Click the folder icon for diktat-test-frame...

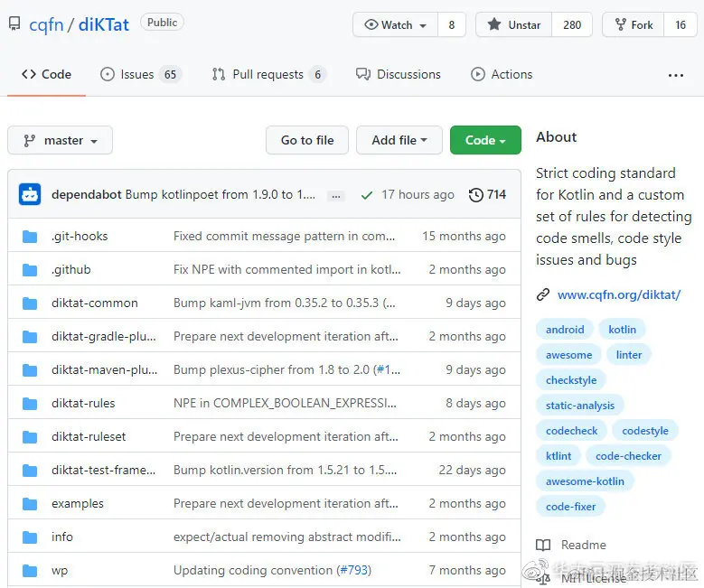coord(30,471)
